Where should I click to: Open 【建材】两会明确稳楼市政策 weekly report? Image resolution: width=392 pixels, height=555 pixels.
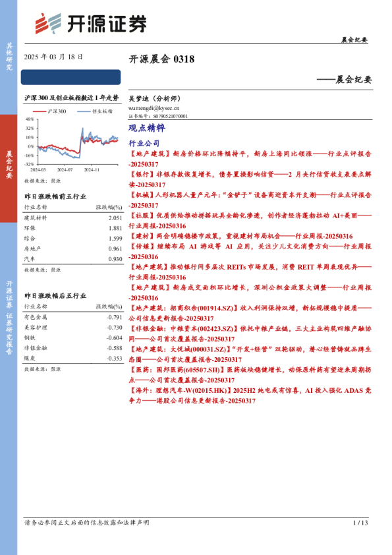(240, 236)
